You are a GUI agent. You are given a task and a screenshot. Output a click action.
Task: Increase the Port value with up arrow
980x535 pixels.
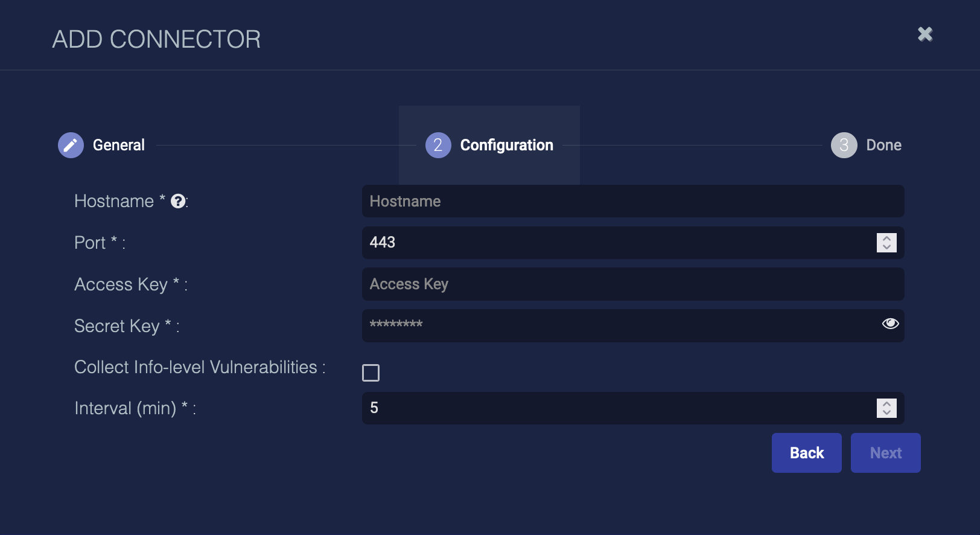pos(886,239)
